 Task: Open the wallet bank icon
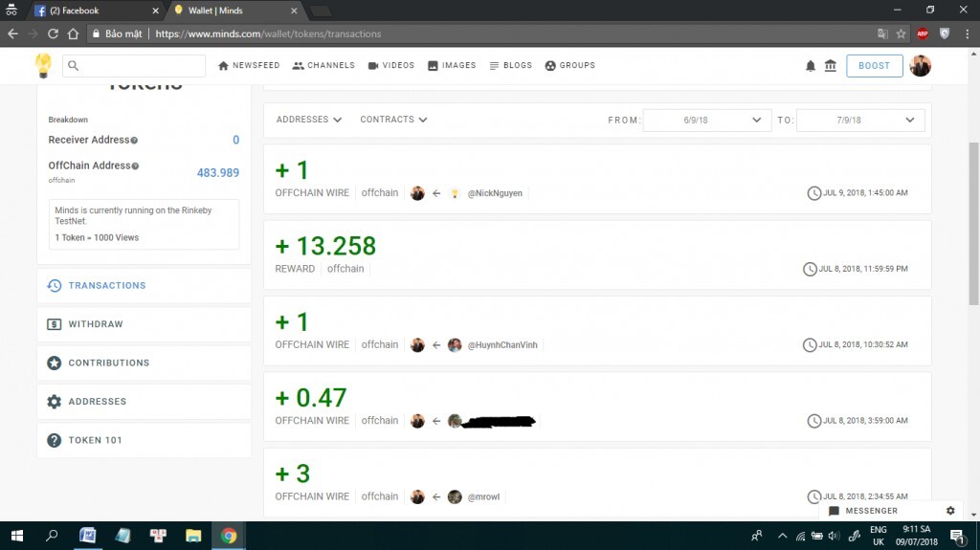click(830, 66)
